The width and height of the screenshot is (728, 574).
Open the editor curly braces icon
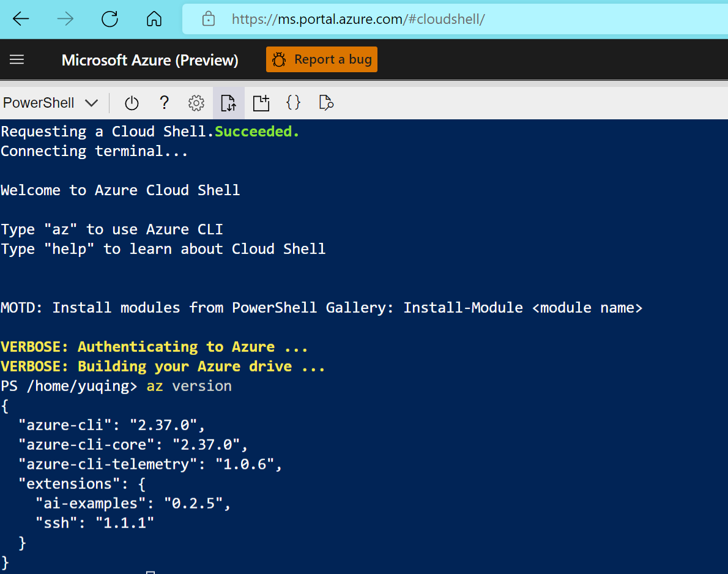[x=294, y=103]
